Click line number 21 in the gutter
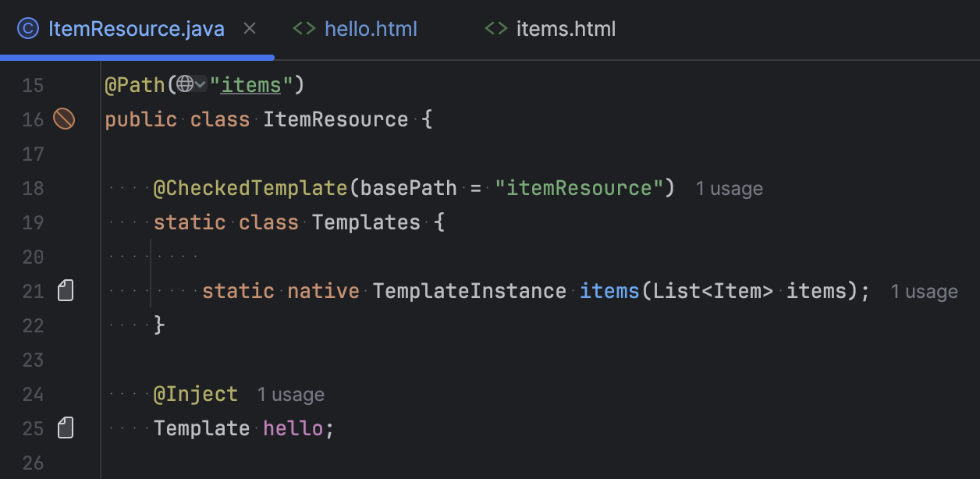980x479 pixels. [x=33, y=291]
